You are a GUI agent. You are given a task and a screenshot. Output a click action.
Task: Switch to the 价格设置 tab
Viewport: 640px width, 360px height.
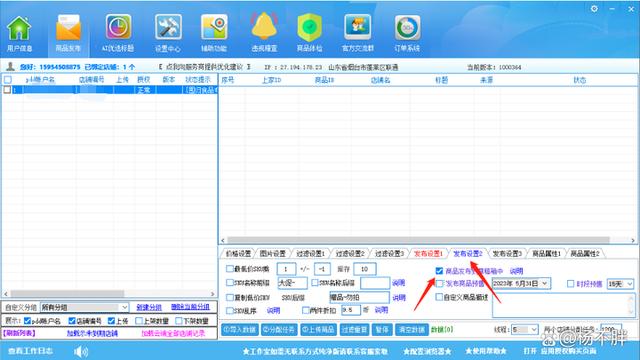[x=238, y=253]
